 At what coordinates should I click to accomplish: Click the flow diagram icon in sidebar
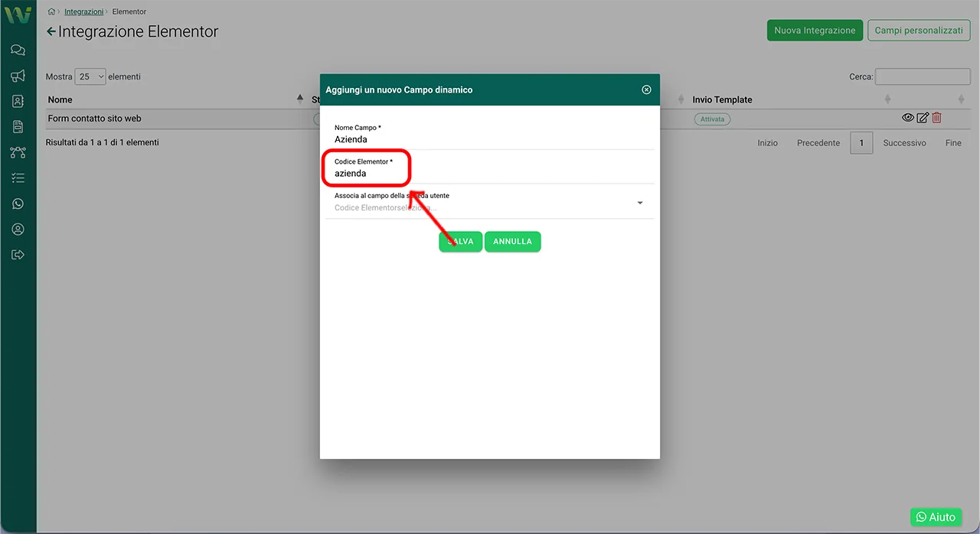(x=18, y=152)
